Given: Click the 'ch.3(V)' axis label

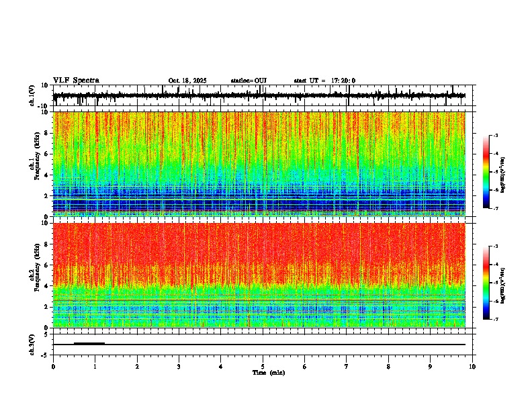Looking at the screenshot, I should tap(32, 345).
